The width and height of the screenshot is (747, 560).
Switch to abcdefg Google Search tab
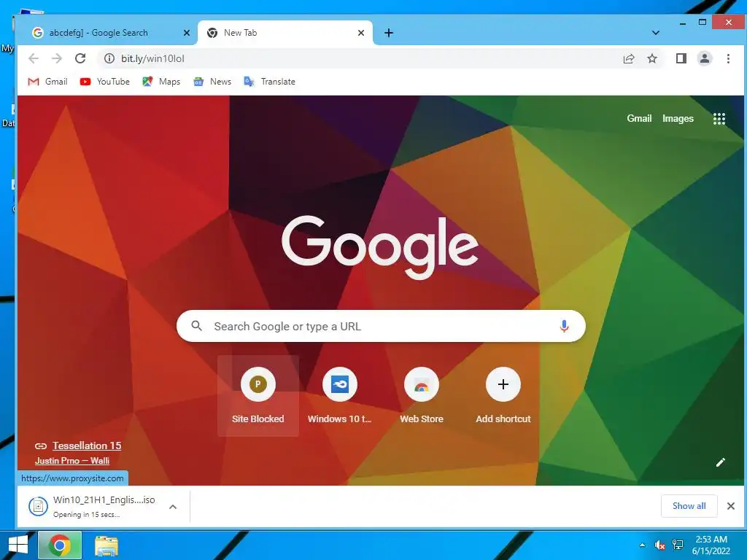click(x=107, y=33)
